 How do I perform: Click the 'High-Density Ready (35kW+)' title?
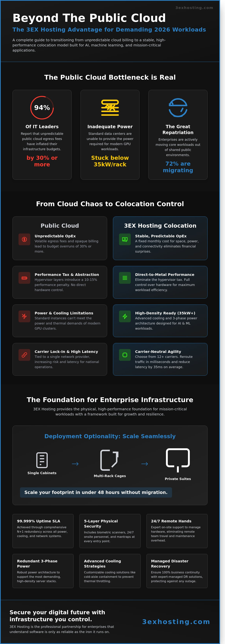click(x=165, y=313)
